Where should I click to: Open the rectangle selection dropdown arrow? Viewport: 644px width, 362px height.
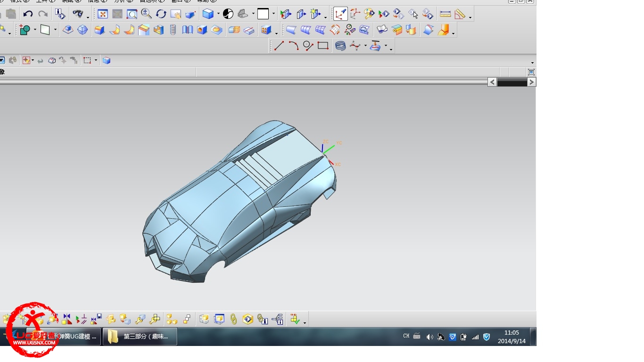[96, 60]
